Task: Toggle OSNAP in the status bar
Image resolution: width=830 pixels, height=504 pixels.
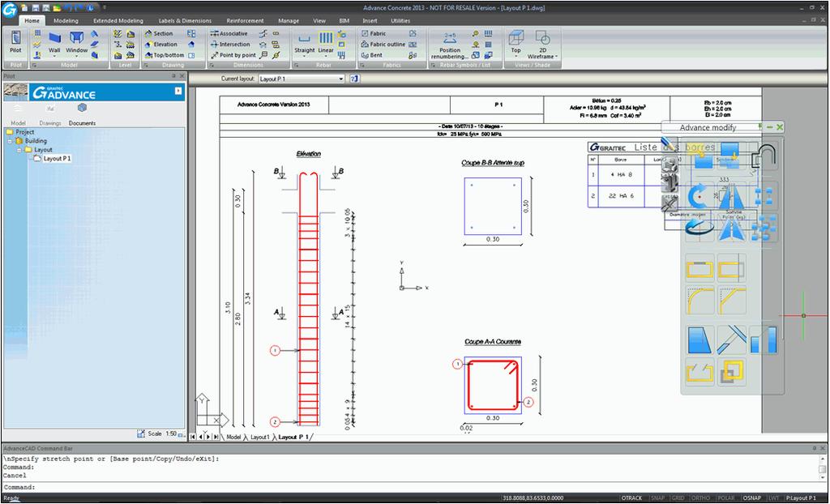Action: [x=751, y=498]
